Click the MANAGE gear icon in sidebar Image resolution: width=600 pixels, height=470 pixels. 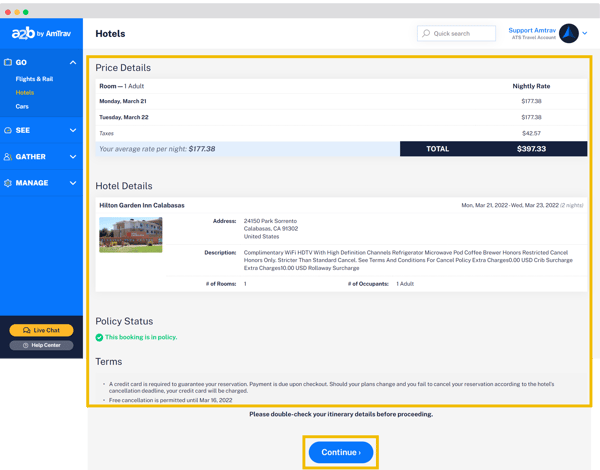(9, 184)
